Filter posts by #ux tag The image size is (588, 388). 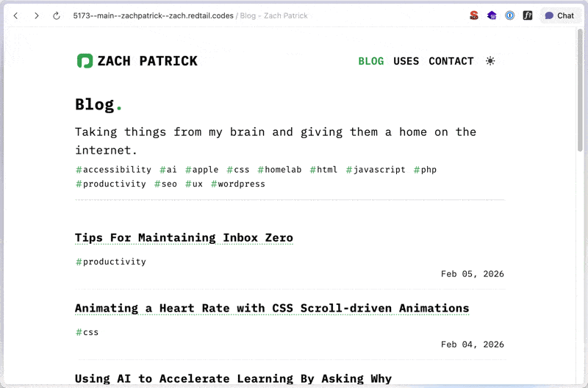pos(194,184)
